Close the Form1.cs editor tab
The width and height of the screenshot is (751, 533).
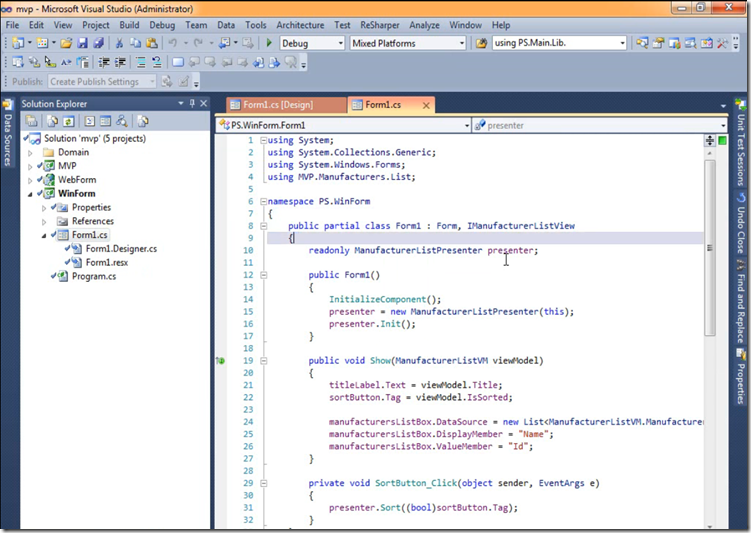426,105
